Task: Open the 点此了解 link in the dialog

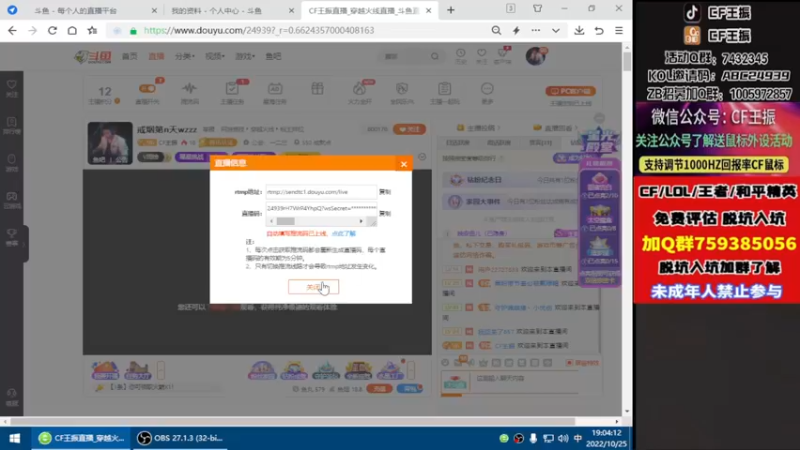Action: 343,234
